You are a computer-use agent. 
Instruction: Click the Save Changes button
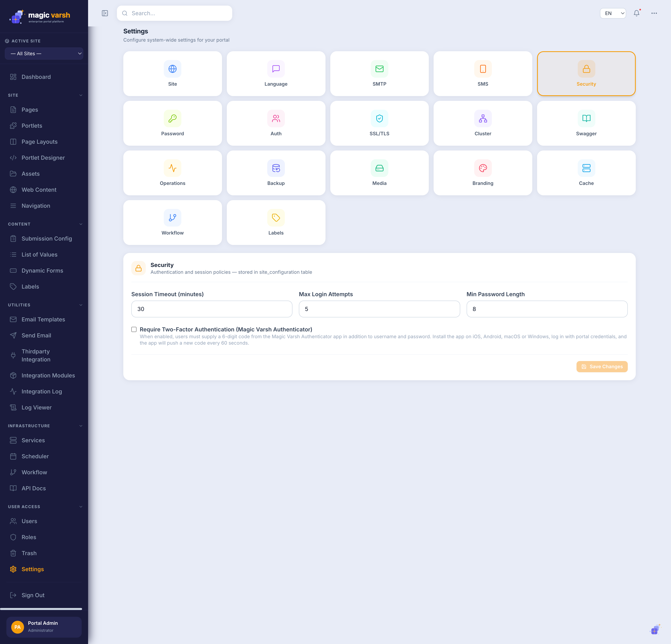602,366
